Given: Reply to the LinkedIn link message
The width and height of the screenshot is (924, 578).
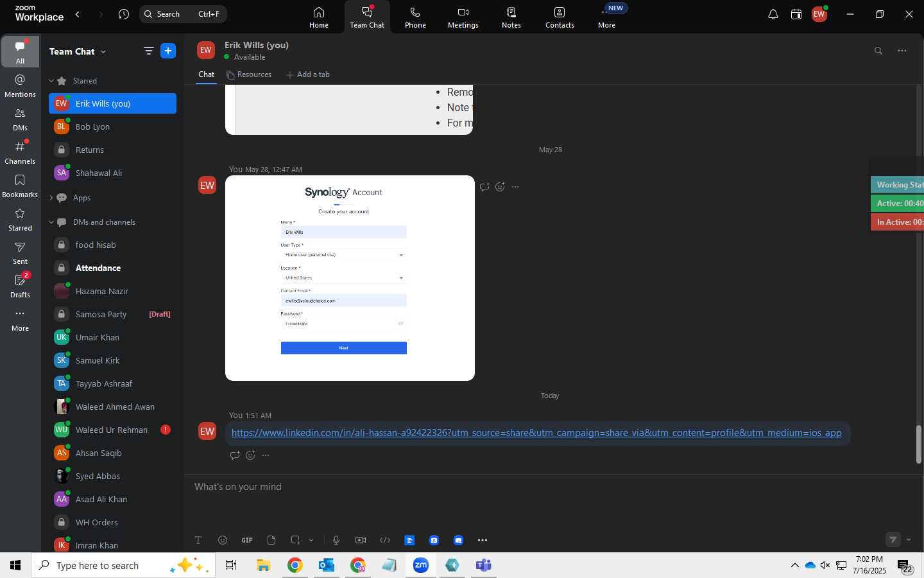Looking at the screenshot, I should coord(235,455).
